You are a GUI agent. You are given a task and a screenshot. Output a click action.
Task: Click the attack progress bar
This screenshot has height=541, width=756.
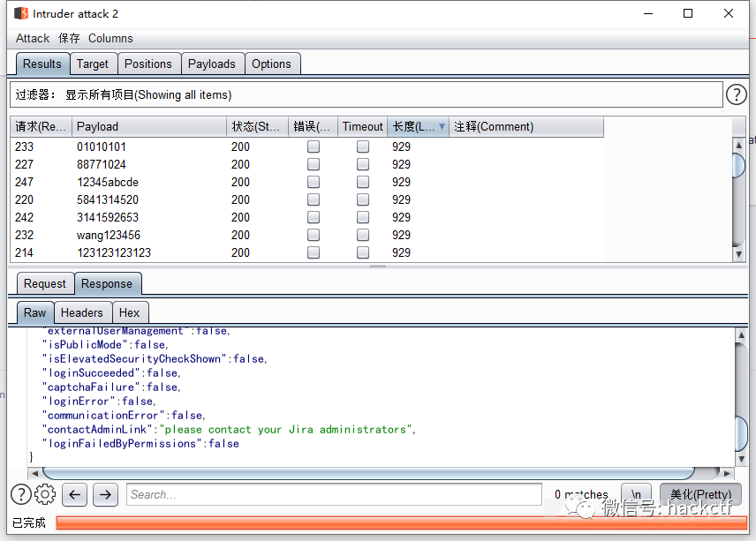(x=402, y=522)
